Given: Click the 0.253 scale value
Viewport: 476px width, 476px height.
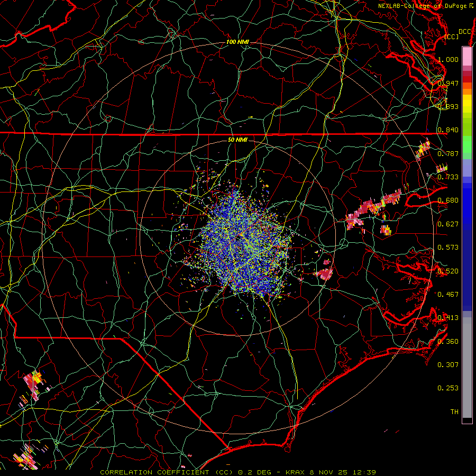Looking at the screenshot, I should pos(448,388).
